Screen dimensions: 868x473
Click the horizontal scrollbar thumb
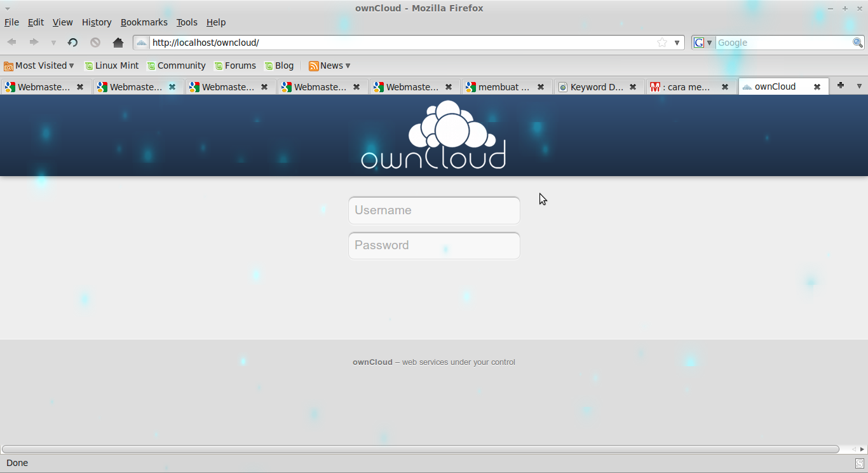tap(420, 449)
